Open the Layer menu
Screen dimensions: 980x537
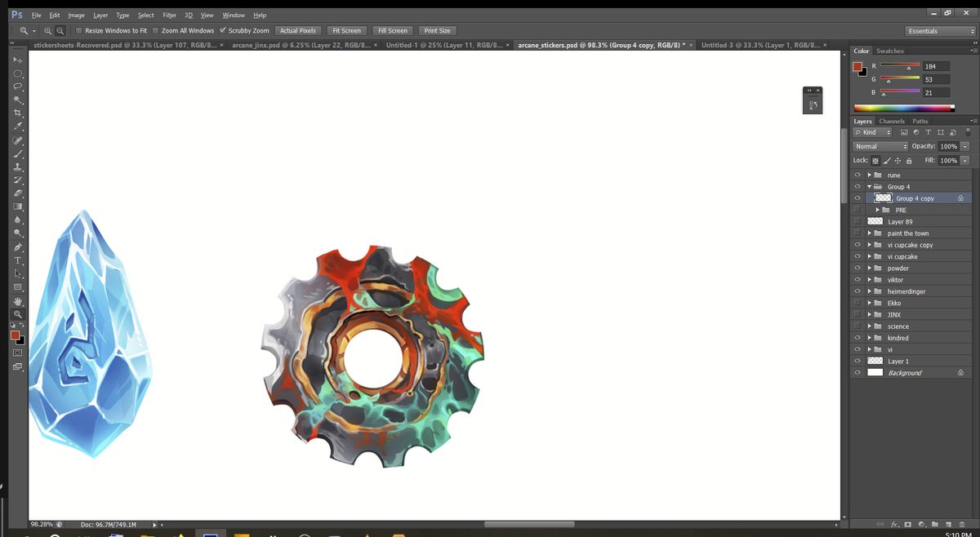click(100, 15)
